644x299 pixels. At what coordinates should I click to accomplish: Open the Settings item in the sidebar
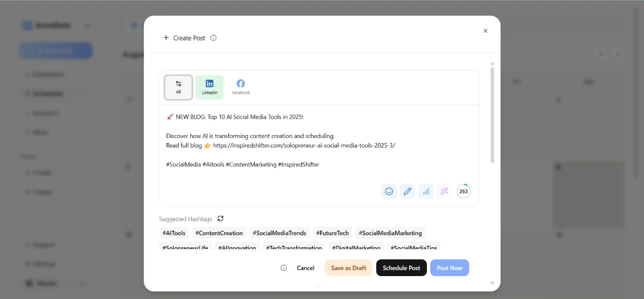coord(45,264)
